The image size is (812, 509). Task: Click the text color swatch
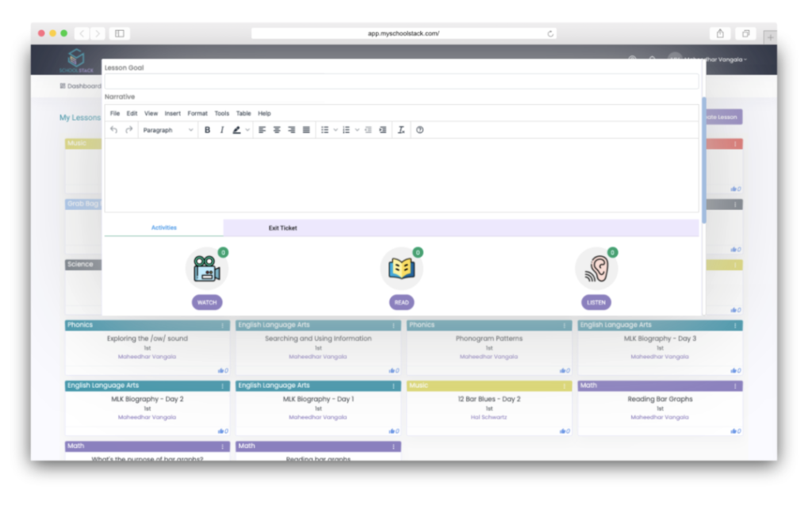click(x=237, y=129)
